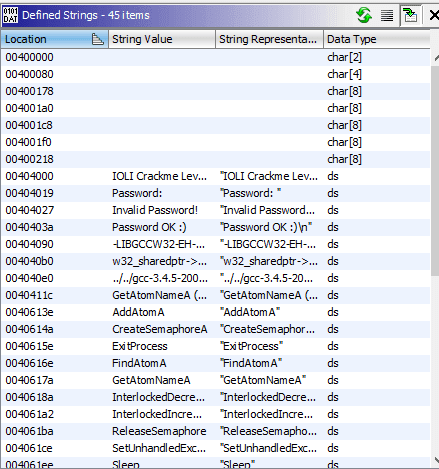Click location 0040613e cell
439x469 pixels.
click(29, 312)
